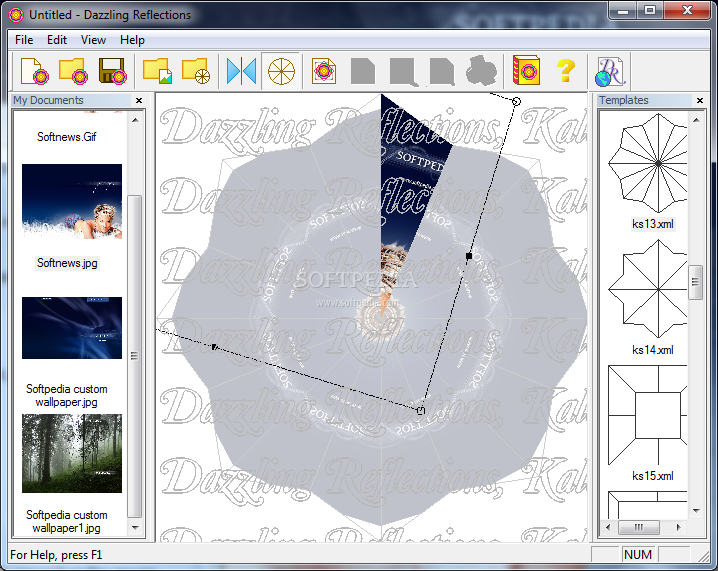Click the first grayed-out page icon
This screenshot has width=718, height=571.
coord(363,71)
